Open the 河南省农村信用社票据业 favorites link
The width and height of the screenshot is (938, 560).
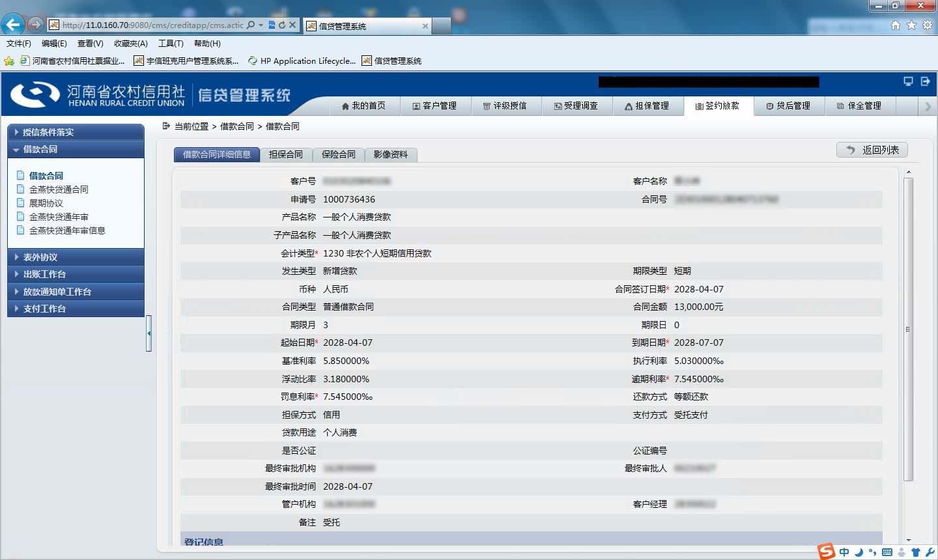click(72, 61)
